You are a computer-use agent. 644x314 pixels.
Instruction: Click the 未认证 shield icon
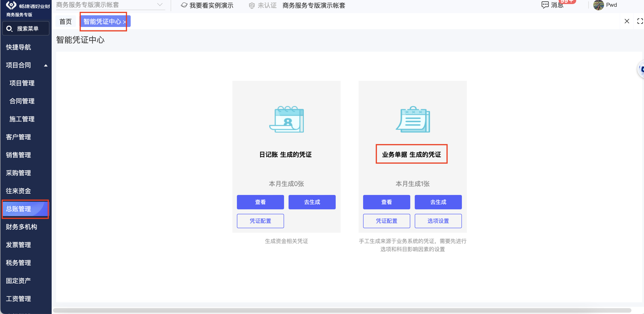click(251, 5)
